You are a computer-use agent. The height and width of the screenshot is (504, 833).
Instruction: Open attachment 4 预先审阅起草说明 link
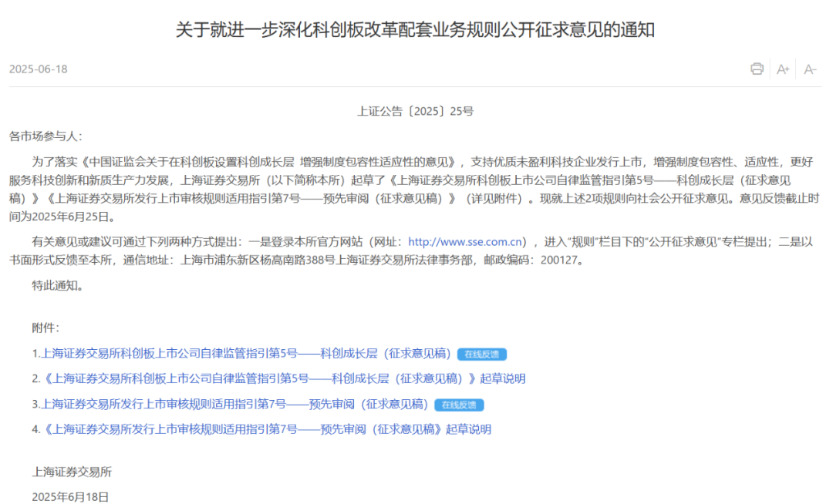(266, 429)
